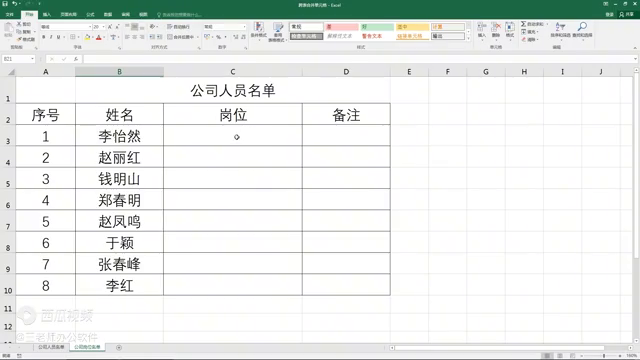
Task: Toggle Italic formatting
Action: [x=51, y=37]
